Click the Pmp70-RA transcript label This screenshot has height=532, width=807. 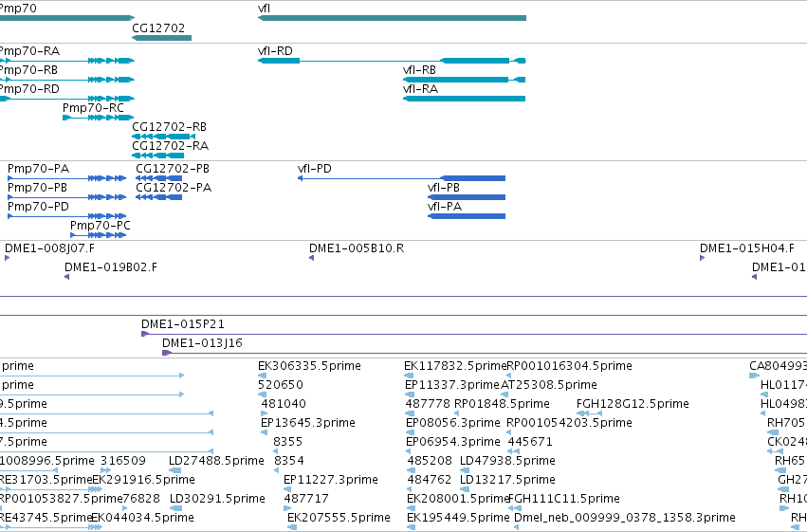click(x=29, y=51)
